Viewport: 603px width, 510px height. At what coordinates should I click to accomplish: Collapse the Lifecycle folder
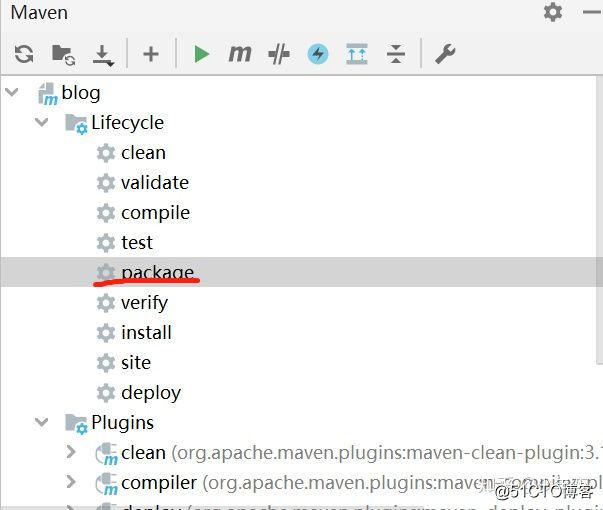tap(42, 122)
